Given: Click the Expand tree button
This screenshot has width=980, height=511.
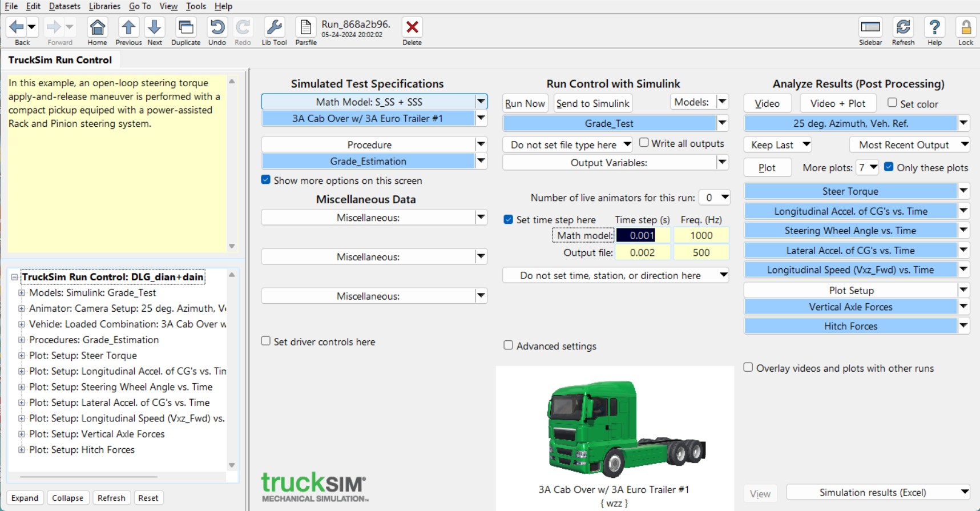Looking at the screenshot, I should point(25,498).
